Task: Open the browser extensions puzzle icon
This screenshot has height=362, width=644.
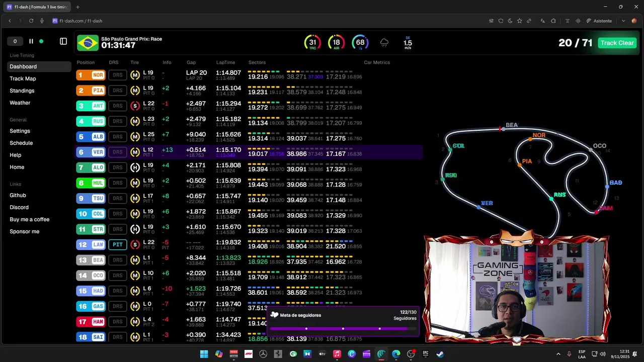Action: pyautogui.click(x=553, y=21)
